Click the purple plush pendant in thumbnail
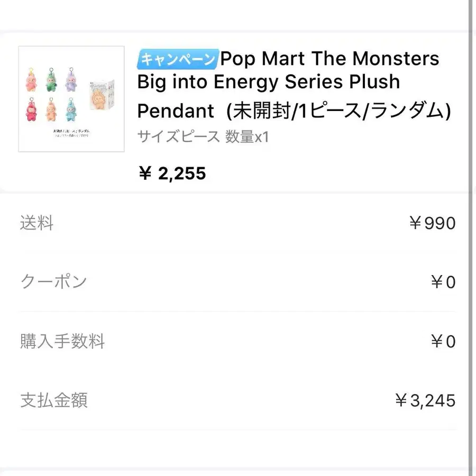This screenshot has height=476, width=476. click(70, 78)
